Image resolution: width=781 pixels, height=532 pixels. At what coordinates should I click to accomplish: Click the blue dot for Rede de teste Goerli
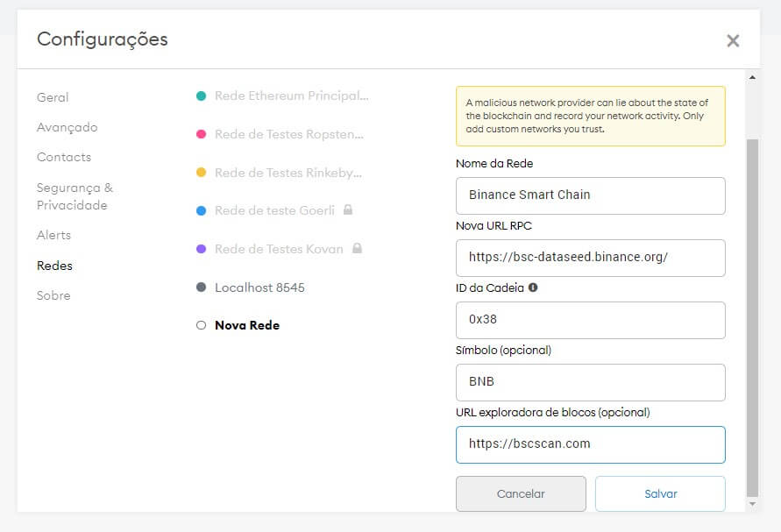(202, 210)
